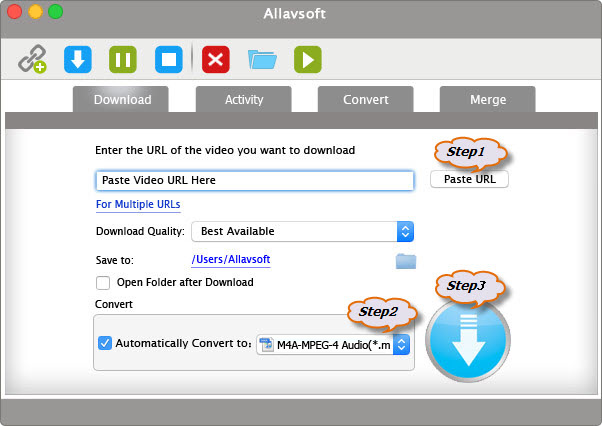
Task: Maximize window with the green button
Action: 55,11
